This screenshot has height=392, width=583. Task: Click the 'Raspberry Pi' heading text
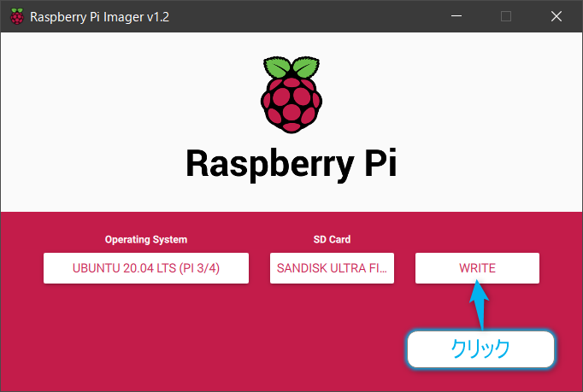(291, 164)
